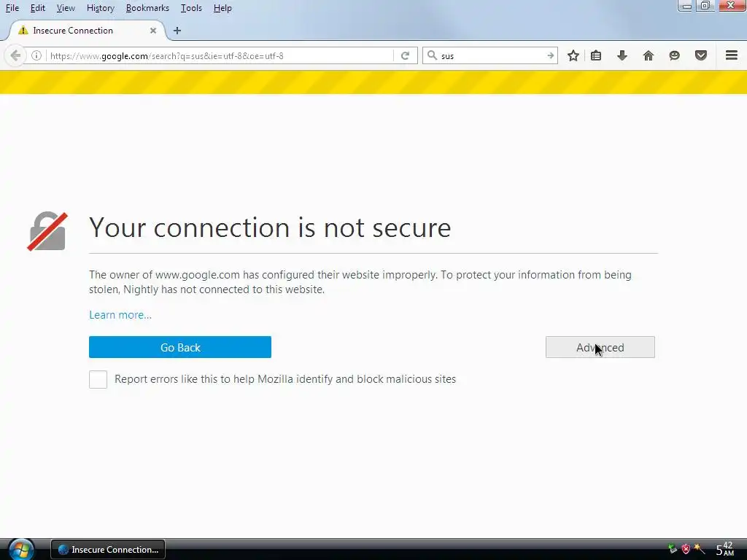Click the network tray icon
The height and width of the screenshot is (560, 747).
tap(672, 549)
